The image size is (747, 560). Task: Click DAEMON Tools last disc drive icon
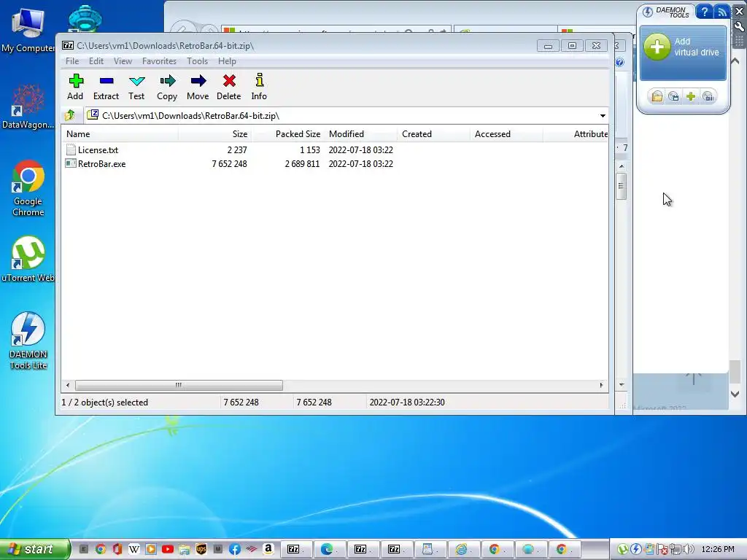(708, 97)
